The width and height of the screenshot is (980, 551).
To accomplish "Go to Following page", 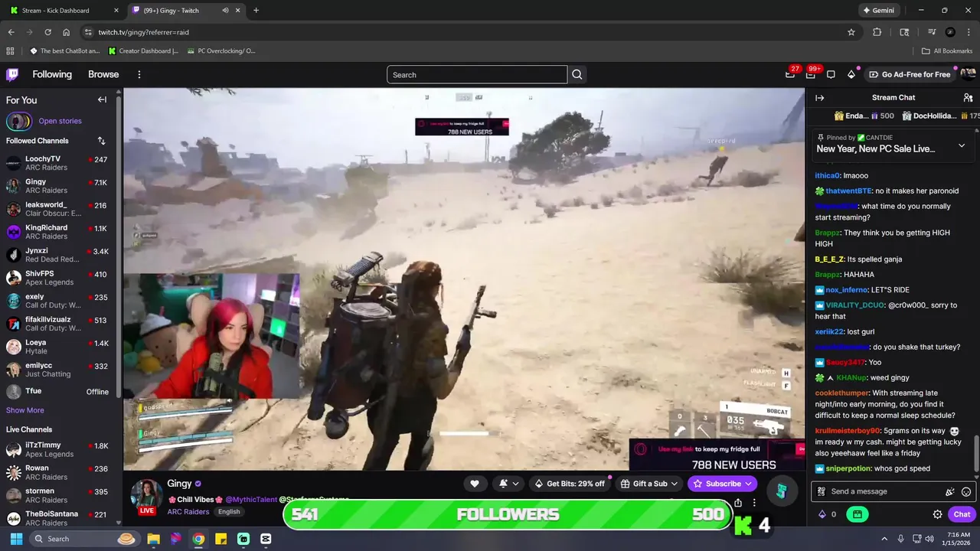I will click(52, 74).
